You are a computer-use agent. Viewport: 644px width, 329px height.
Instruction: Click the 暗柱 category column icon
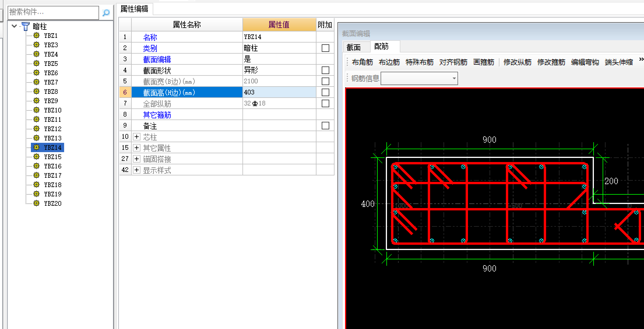click(26, 27)
